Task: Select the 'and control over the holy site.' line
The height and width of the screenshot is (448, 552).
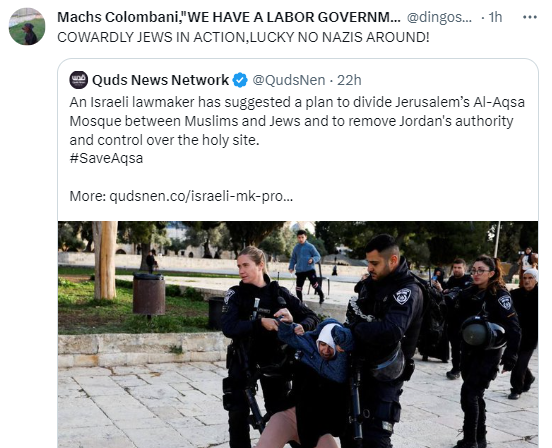Action: click(x=164, y=140)
